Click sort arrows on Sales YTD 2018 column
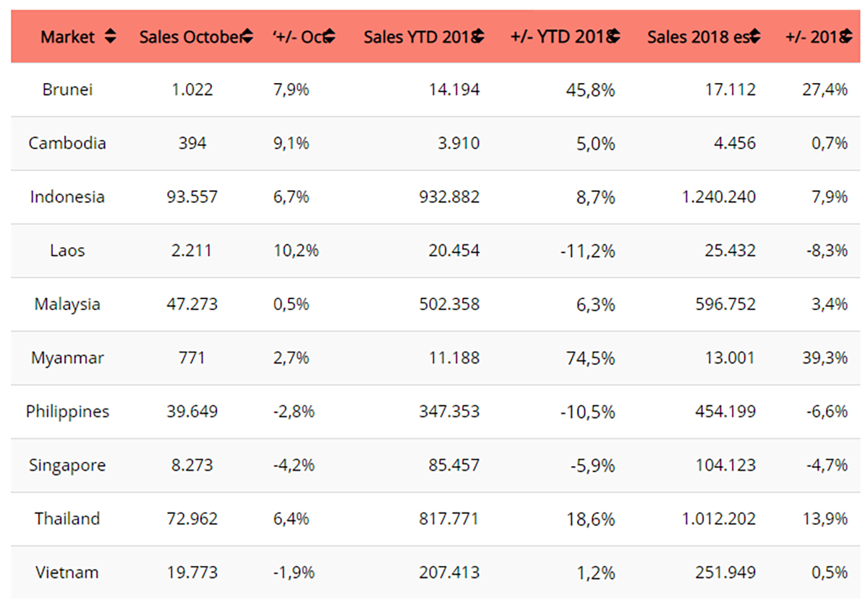Screen dimensions: 868x610 [478, 37]
